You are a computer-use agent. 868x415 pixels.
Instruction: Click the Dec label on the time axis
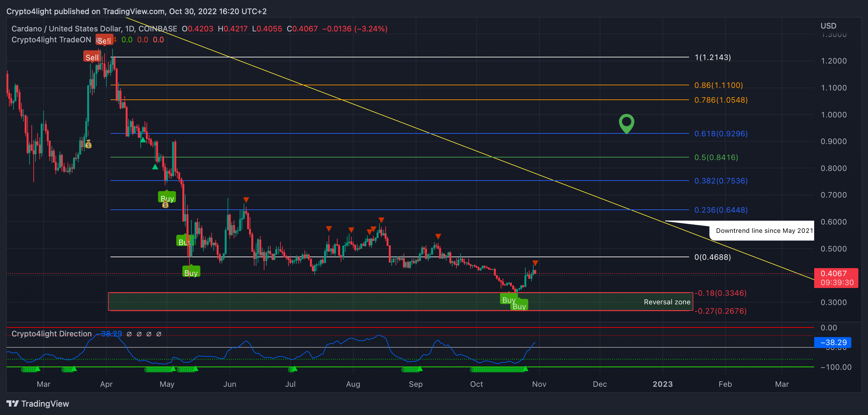click(x=600, y=384)
